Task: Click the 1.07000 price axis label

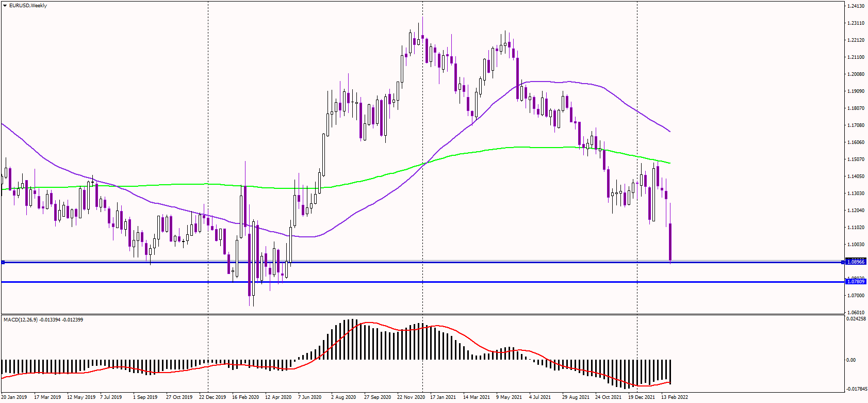Action: tap(856, 296)
